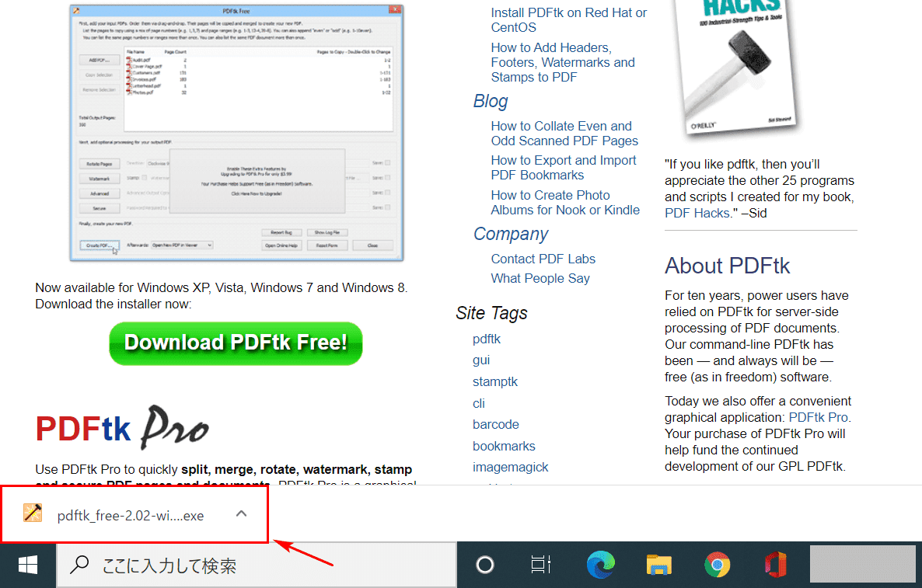Open How to Collate Even and Odd Scanned link

pyautogui.click(x=564, y=134)
